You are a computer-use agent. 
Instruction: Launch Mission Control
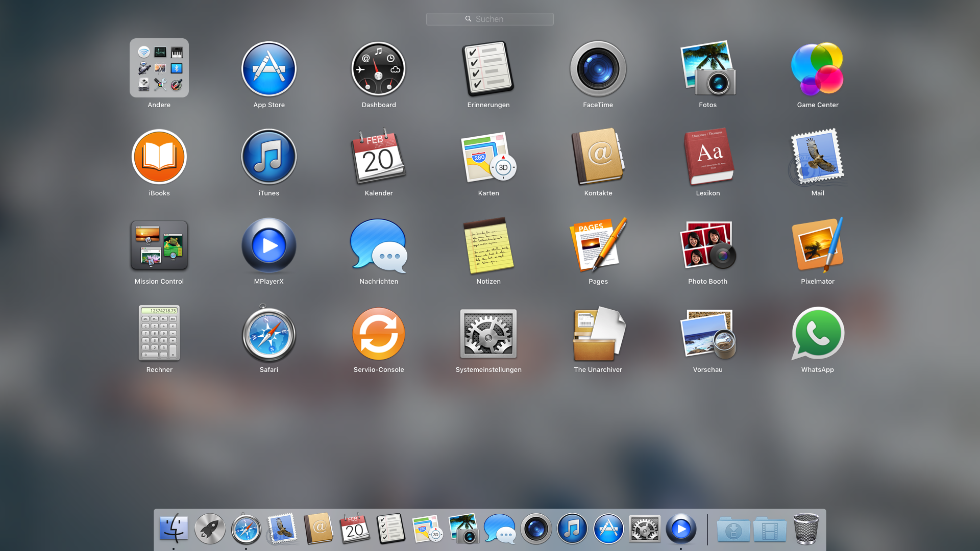pyautogui.click(x=159, y=245)
